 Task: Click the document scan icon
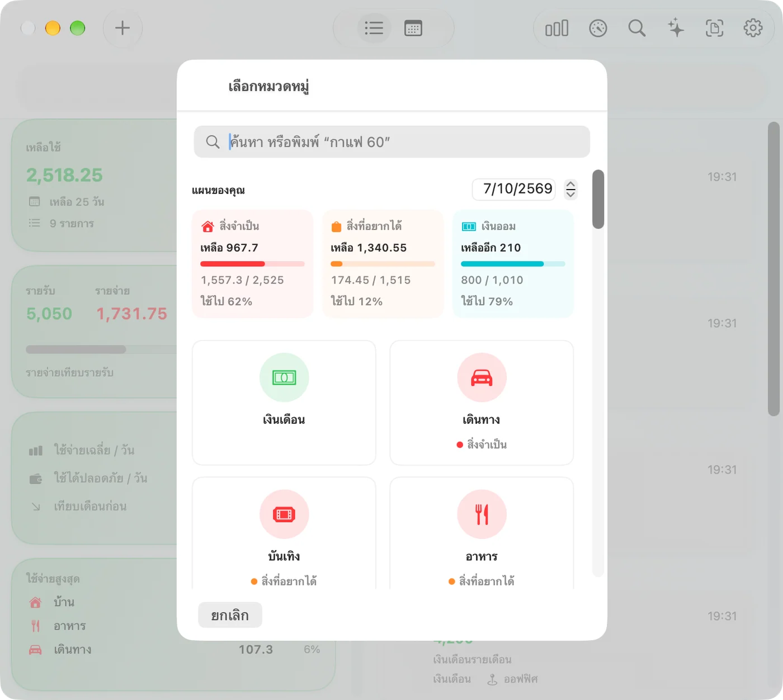coord(714,28)
